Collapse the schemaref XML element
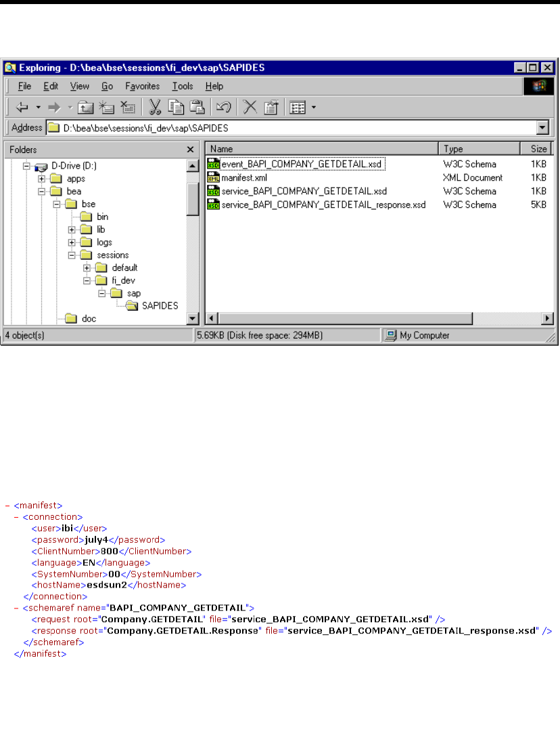The image size is (560, 729). pyautogui.click(x=16, y=608)
